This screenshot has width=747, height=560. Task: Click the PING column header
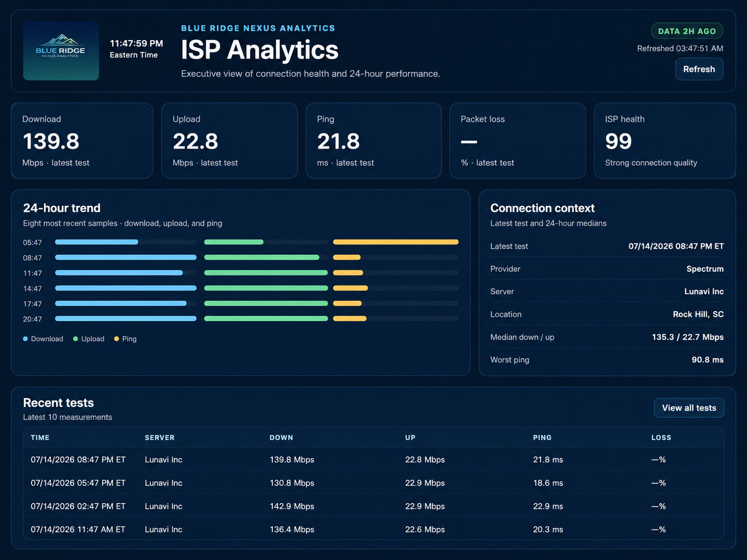(x=542, y=438)
